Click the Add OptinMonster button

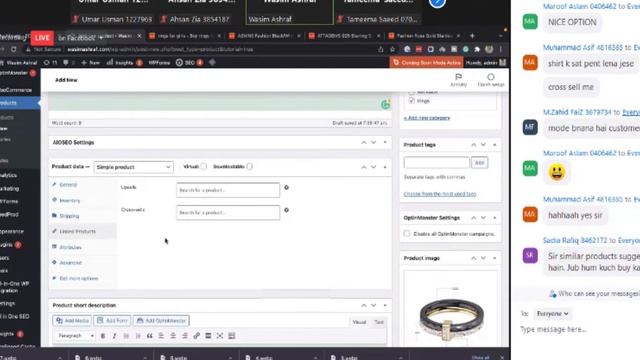pos(161,321)
